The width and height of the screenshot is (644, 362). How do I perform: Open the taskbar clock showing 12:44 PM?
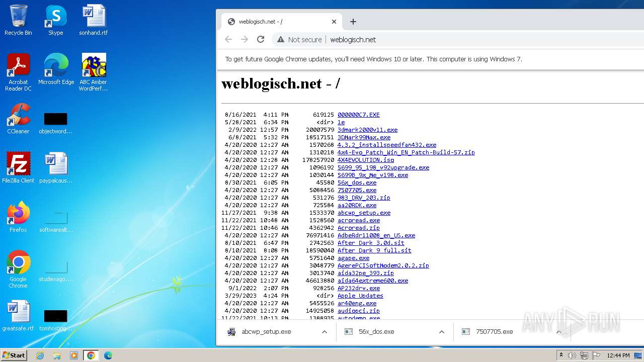pyautogui.click(x=618, y=355)
